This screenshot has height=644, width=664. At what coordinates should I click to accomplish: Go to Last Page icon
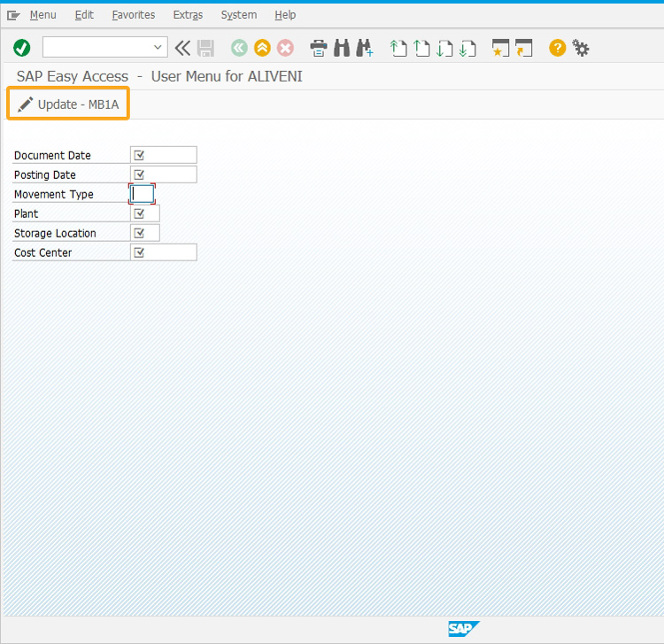pos(467,48)
